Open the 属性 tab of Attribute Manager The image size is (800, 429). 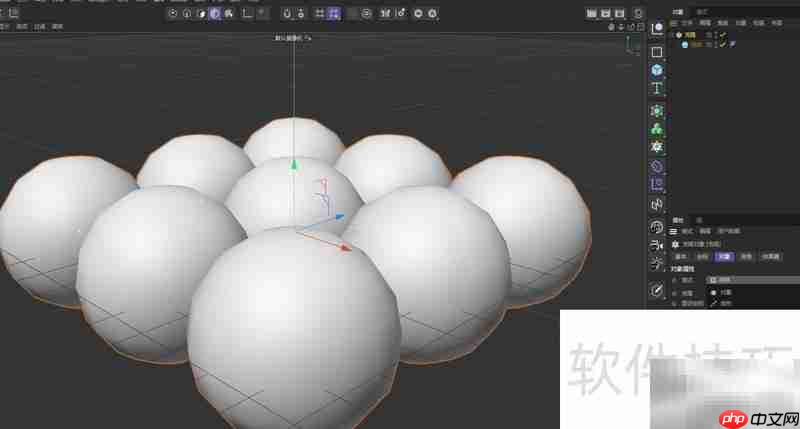point(678,220)
